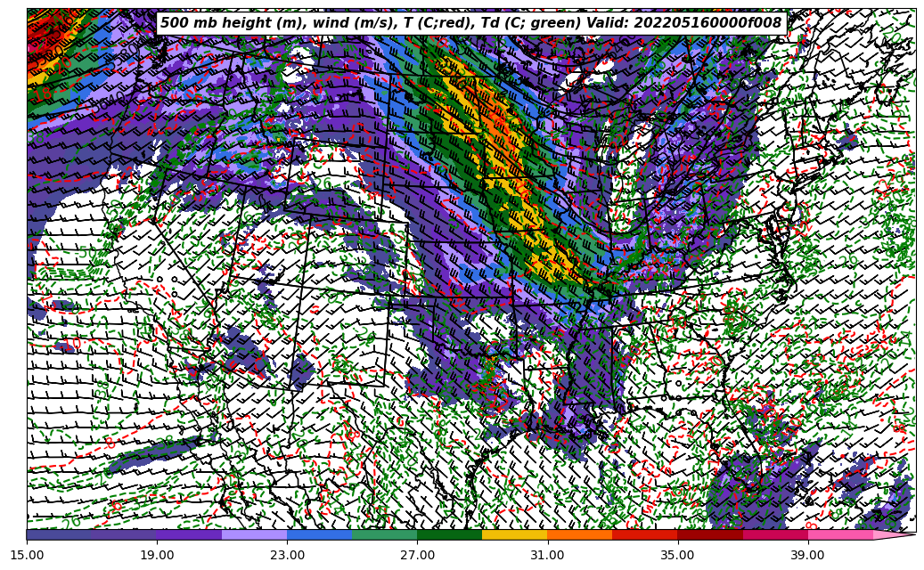This screenshot has width=924, height=570.
Task: Click the orange wind-speed core on the map
Action: 506,147
